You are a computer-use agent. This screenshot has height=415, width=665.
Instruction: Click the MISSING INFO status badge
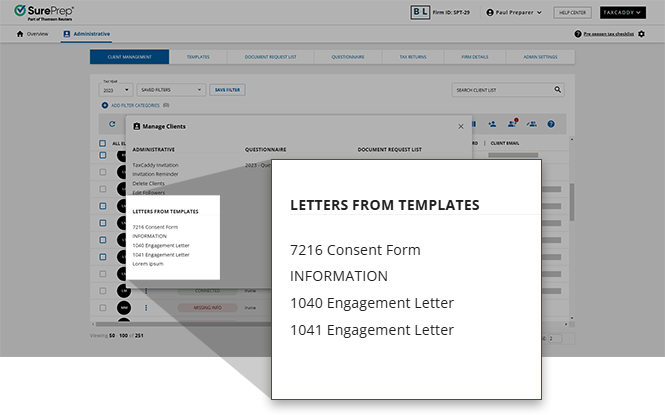pyautogui.click(x=207, y=308)
